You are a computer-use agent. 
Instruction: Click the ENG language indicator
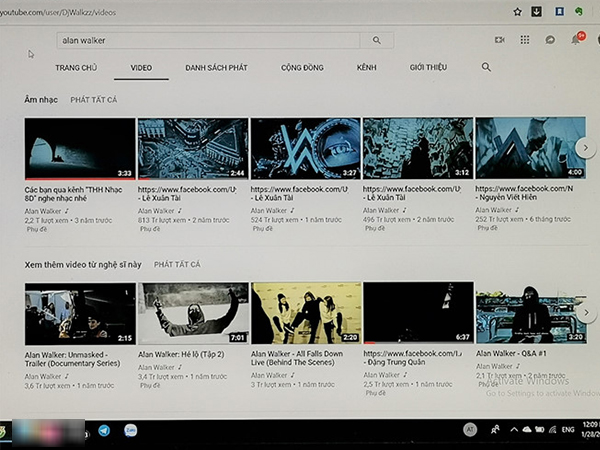pos(568,430)
